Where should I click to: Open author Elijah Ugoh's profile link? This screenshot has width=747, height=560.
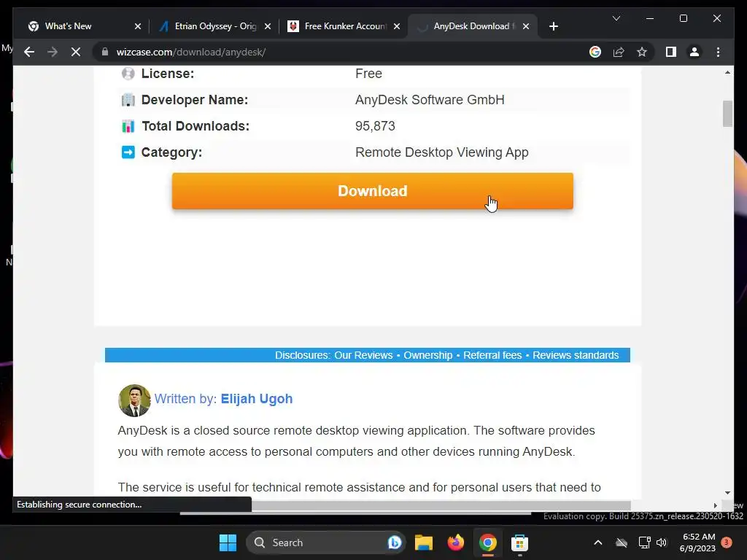[256, 399]
